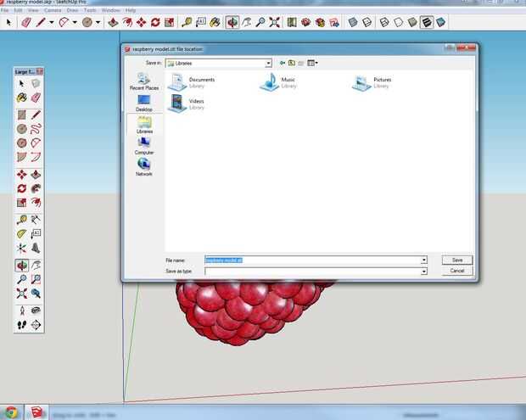Open the Draw menu

tap(72, 10)
